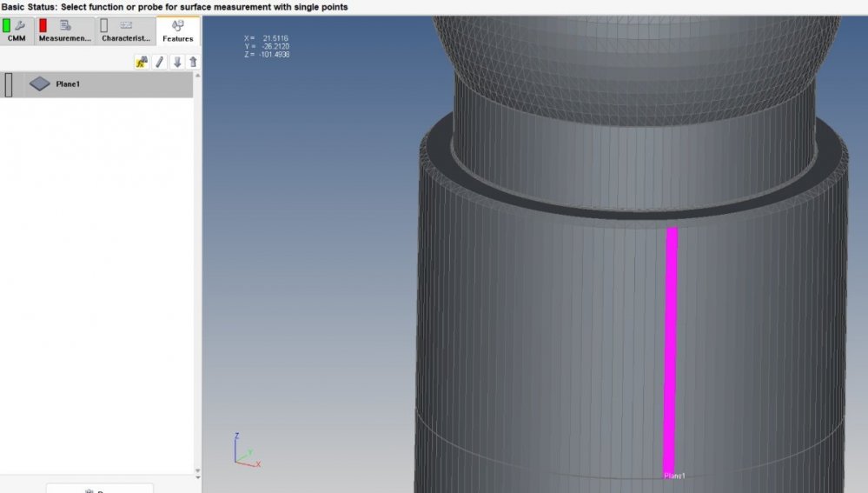Move feature up with the up arrow
This screenshot has width=868, height=493.
pos(193,62)
